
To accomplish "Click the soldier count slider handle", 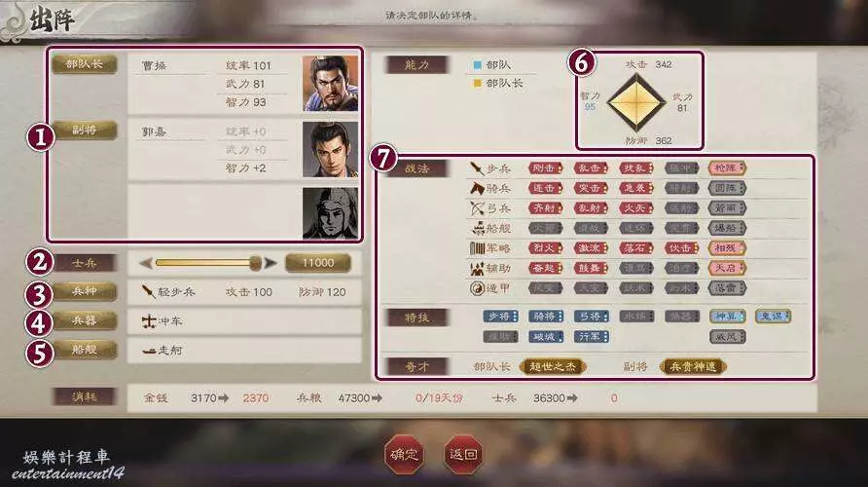I will pos(255,263).
